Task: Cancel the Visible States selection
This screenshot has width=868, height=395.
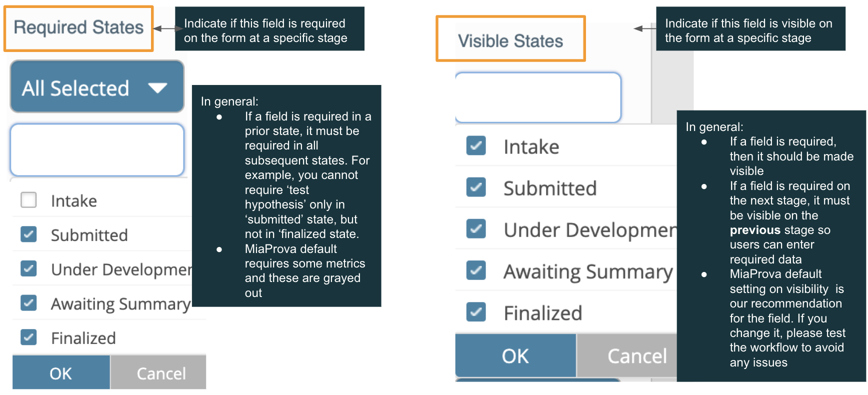Action: click(627, 355)
